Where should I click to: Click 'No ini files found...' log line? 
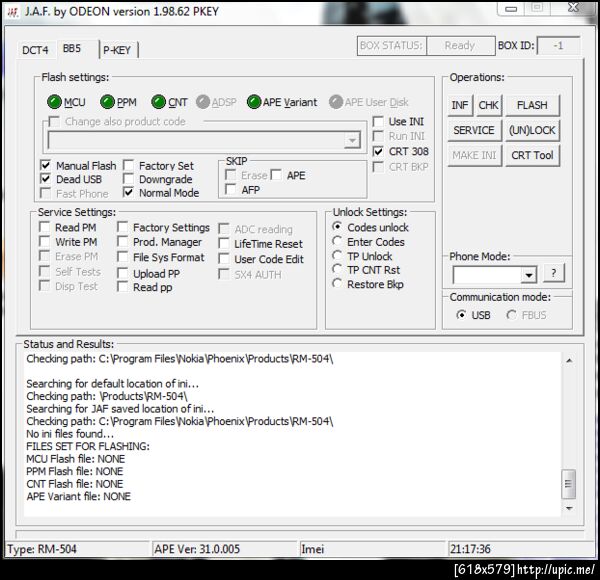[70, 434]
